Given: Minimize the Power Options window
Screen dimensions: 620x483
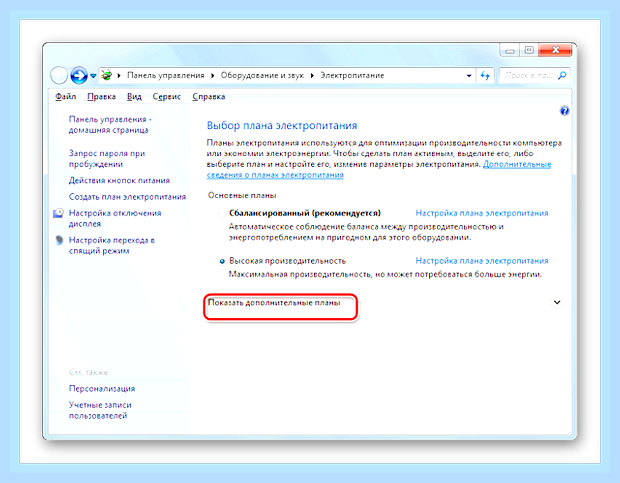Looking at the screenshot, I should (510, 51).
